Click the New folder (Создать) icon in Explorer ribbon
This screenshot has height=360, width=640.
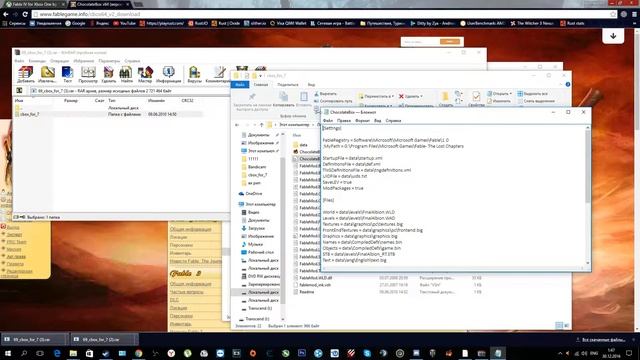click(445, 96)
